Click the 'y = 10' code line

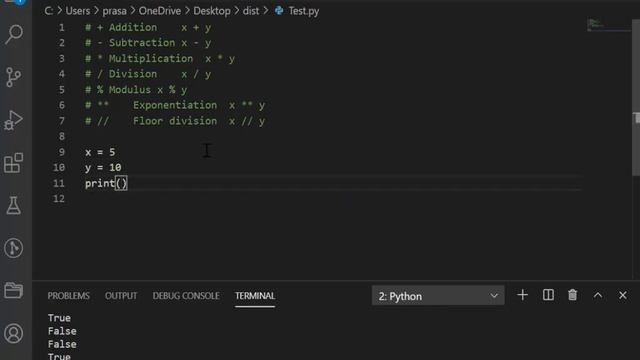[103, 168]
